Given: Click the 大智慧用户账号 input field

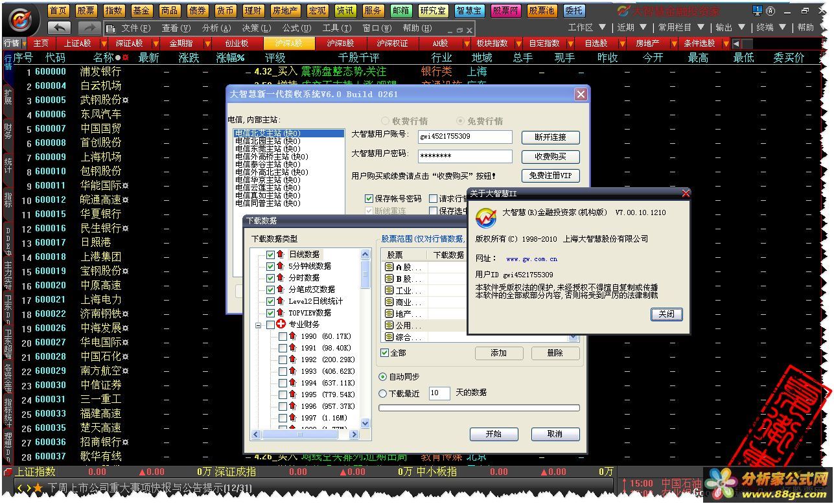Looking at the screenshot, I should [x=465, y=137].
